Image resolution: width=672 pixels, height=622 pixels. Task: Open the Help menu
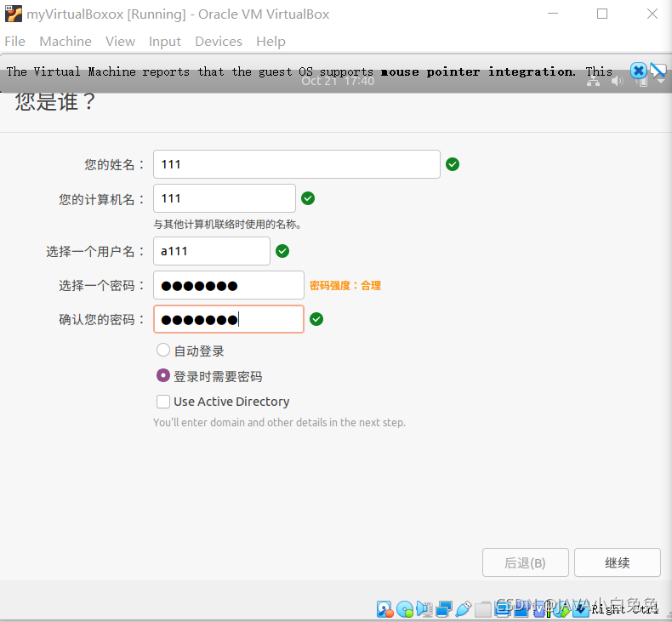tap(271, 41)
